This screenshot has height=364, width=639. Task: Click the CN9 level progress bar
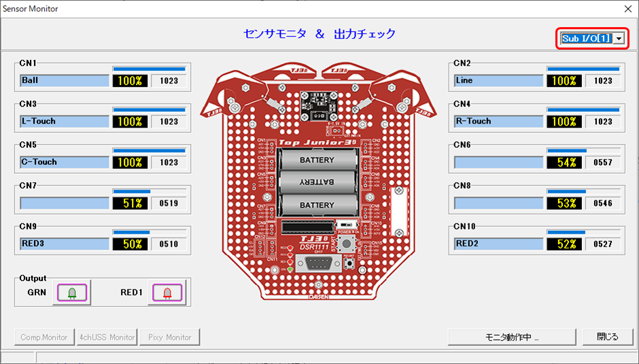click(149, 232)
